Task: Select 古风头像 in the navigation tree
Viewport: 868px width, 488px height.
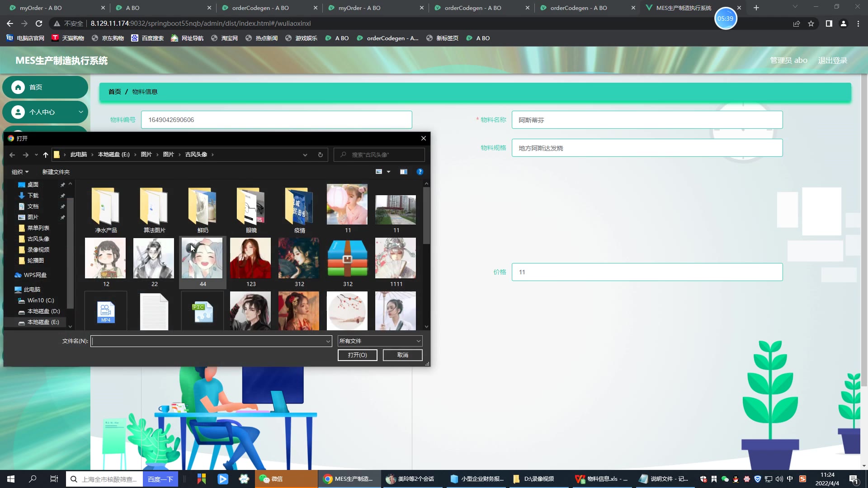Action: point(38,239)
